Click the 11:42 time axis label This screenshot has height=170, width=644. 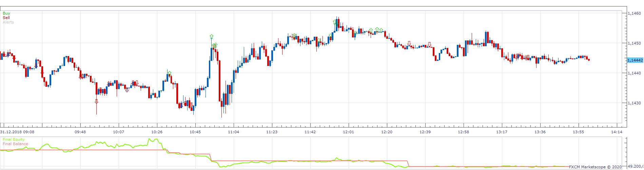coord(310,132)
